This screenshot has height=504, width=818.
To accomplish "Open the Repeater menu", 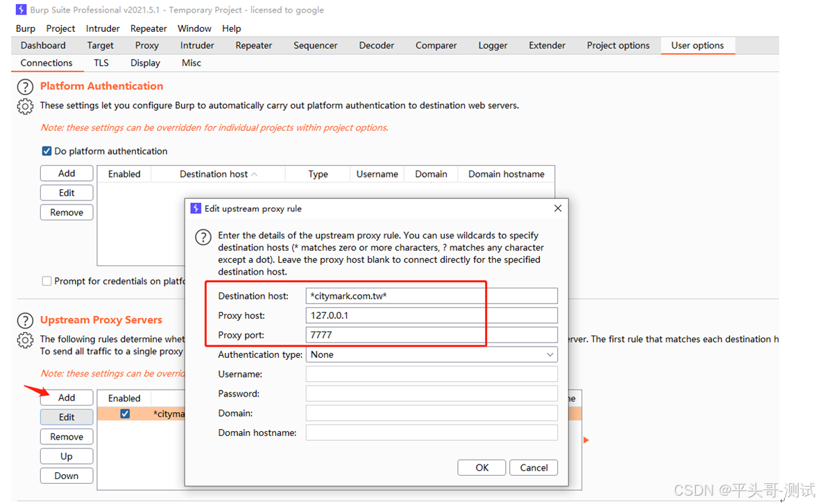I will pyautogui.click(x=148, y=28).
